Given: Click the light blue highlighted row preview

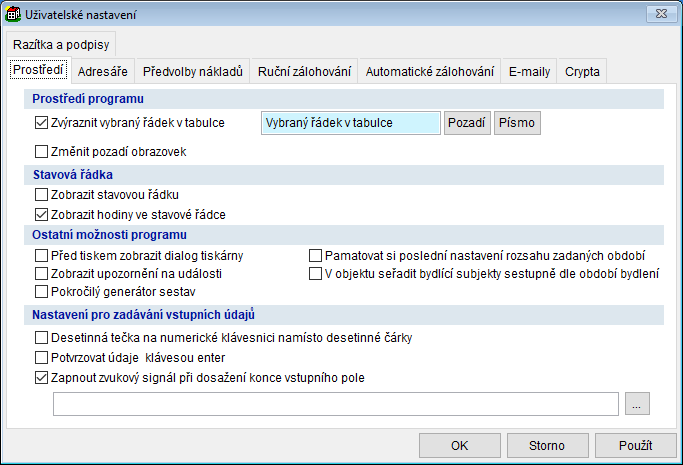Looking at the screenshot, I should (349, 123).
